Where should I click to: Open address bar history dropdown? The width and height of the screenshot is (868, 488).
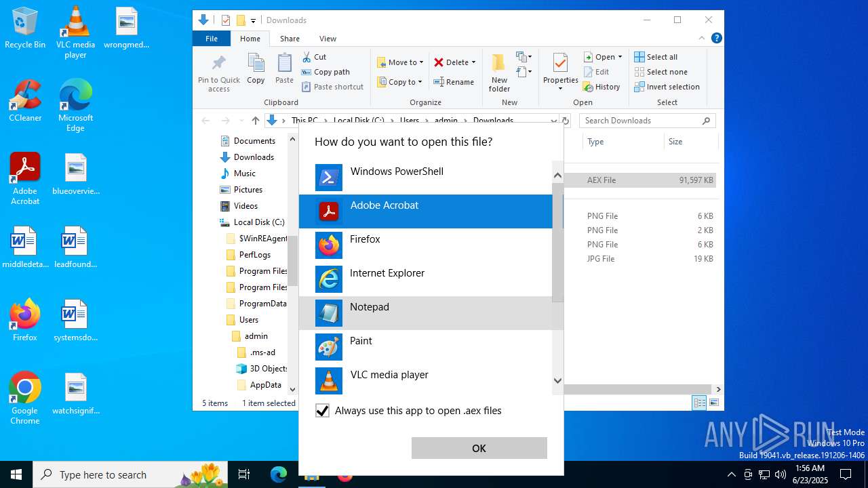tap(554, 121)
